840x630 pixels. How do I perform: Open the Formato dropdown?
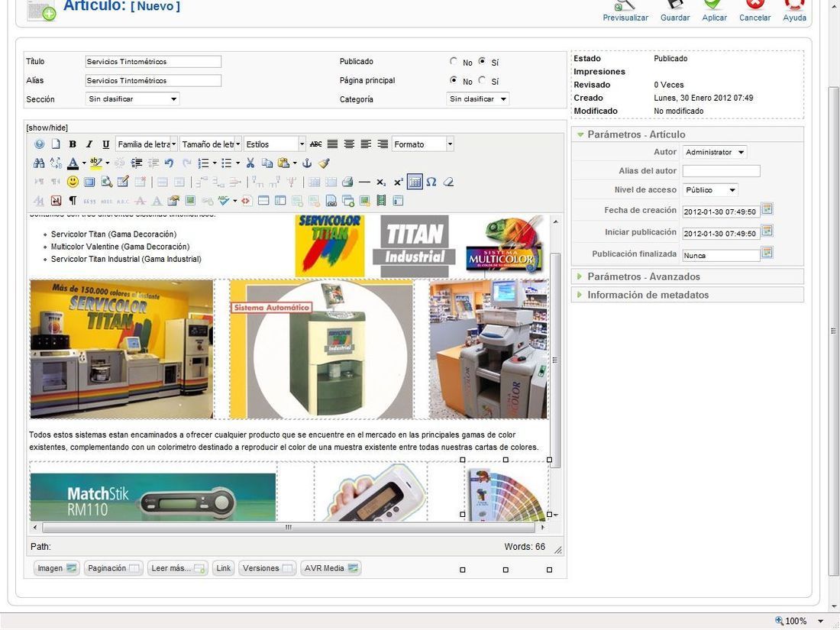coord(423,144)
